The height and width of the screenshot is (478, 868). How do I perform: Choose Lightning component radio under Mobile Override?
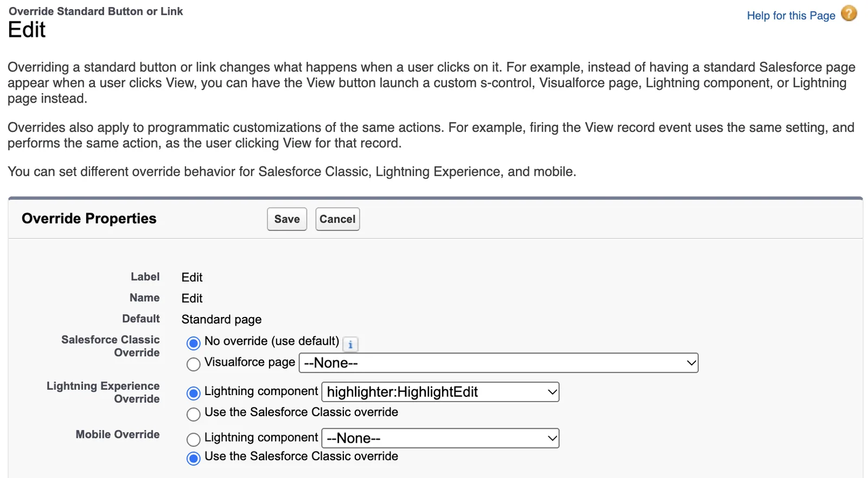[193, 439]
